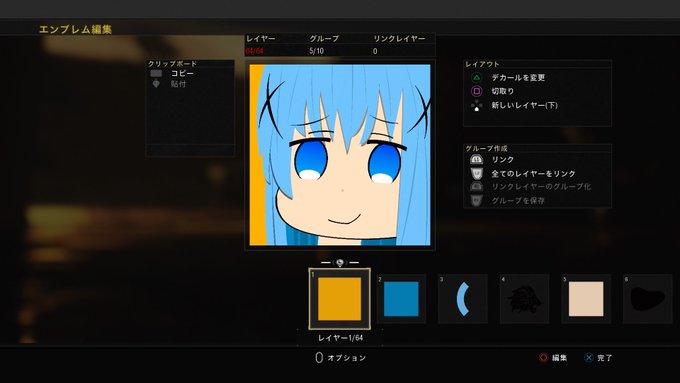The image size is (680, 383).
Task: Click the クリップボード panel heading
Action: click(x=173, y=64)
